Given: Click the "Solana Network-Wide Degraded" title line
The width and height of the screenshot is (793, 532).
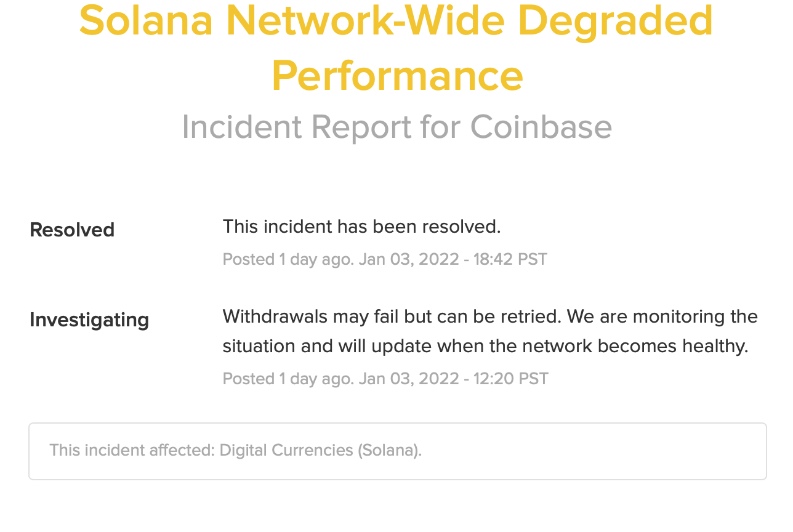Looking at the screenshot, I should (x=396, y=20).
